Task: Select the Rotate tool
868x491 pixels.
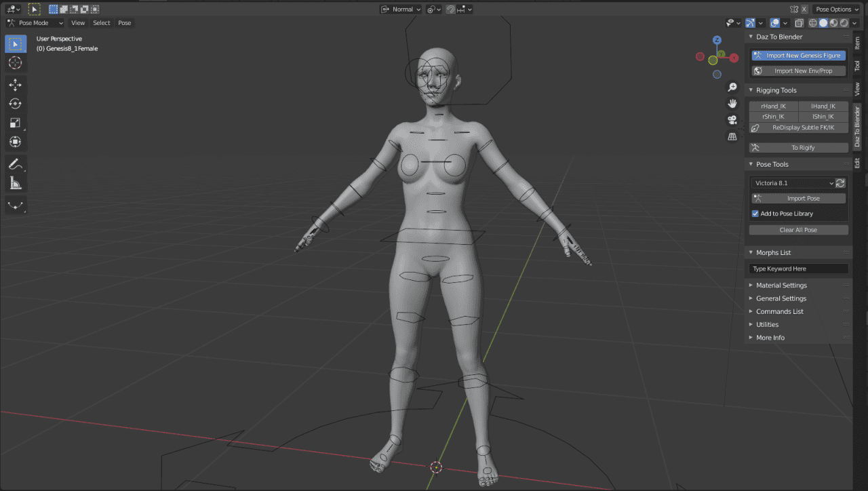Action: 16,103
